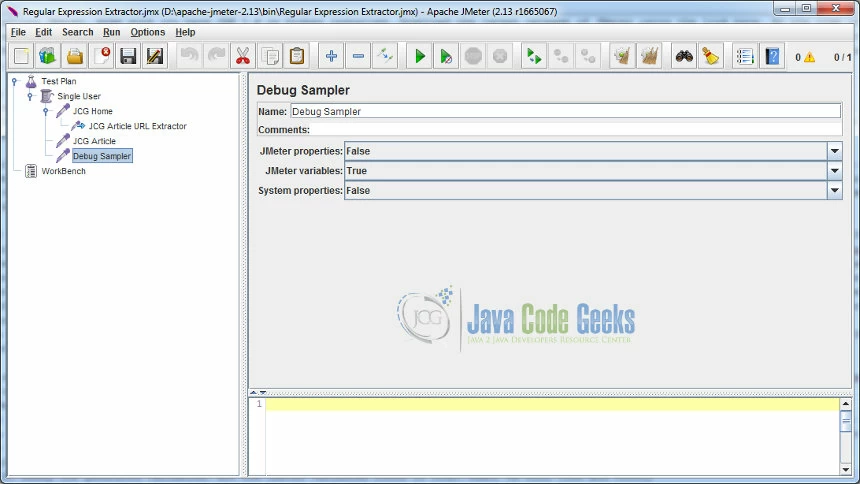
Task: Click the Clear results broom icon
Action: pos(622,56)
